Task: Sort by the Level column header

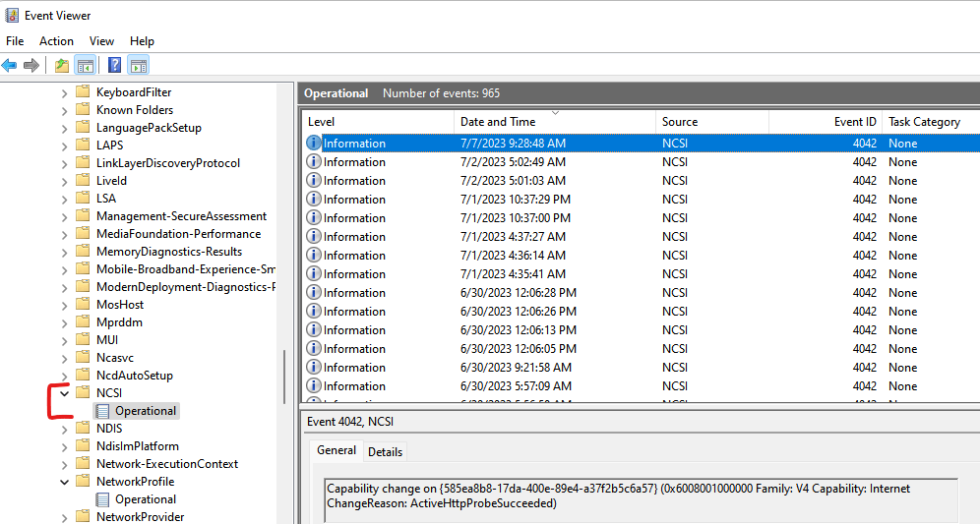Action: (378, 122)
